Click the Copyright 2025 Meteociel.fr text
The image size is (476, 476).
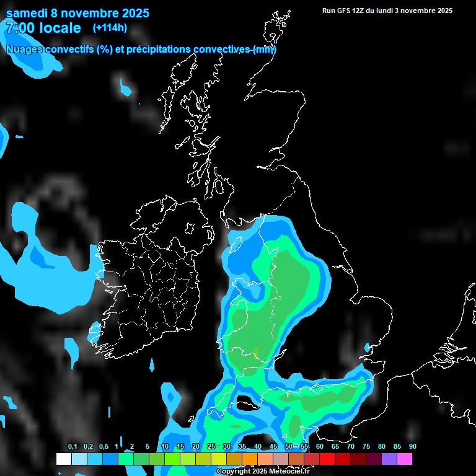[x=262, y=471]
